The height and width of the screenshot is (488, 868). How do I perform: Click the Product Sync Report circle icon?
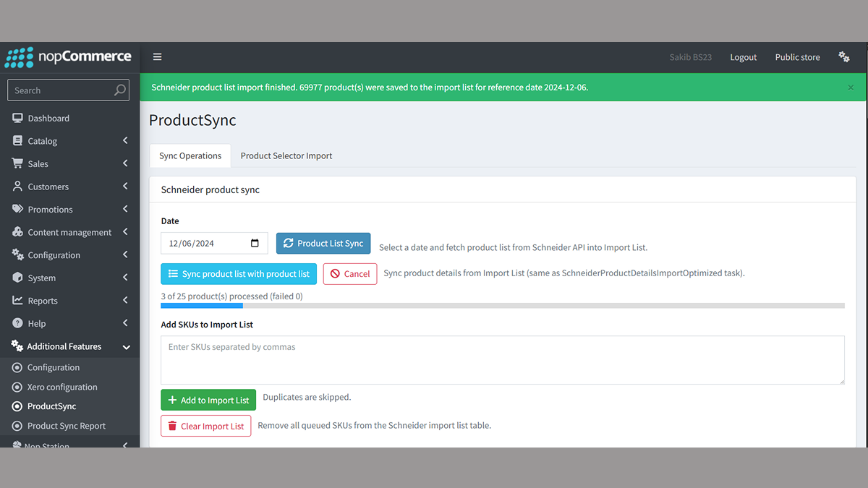coord(17,426)
